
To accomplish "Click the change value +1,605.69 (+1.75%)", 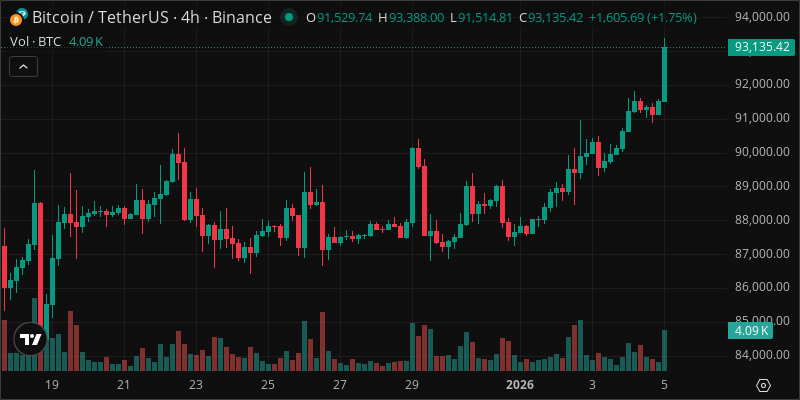I will 643,18.
